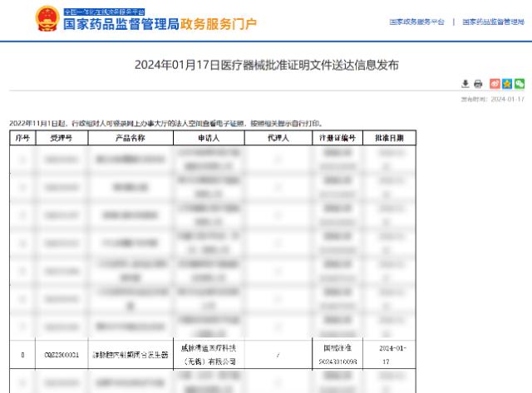Click the download icon
Screen dimensions: 532x393
coord(466,84)
